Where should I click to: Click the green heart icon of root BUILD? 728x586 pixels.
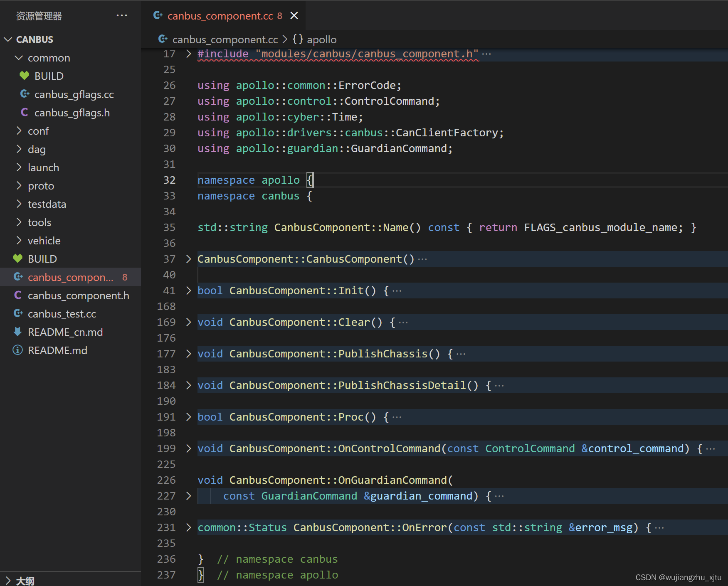[18, 259]
